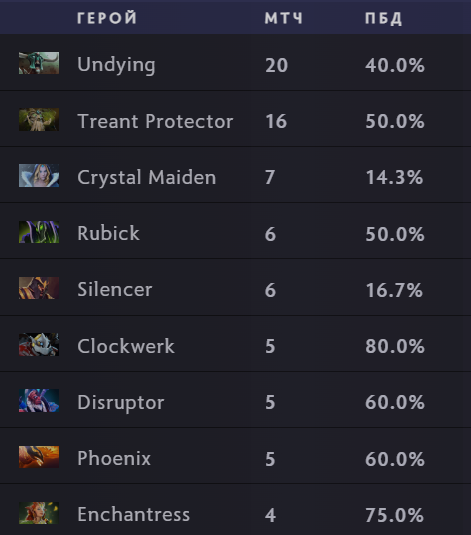Click the Rubick hero portrait
Image resolution: width=471 pixels, height=535 pixels.
tap(39, 232)
